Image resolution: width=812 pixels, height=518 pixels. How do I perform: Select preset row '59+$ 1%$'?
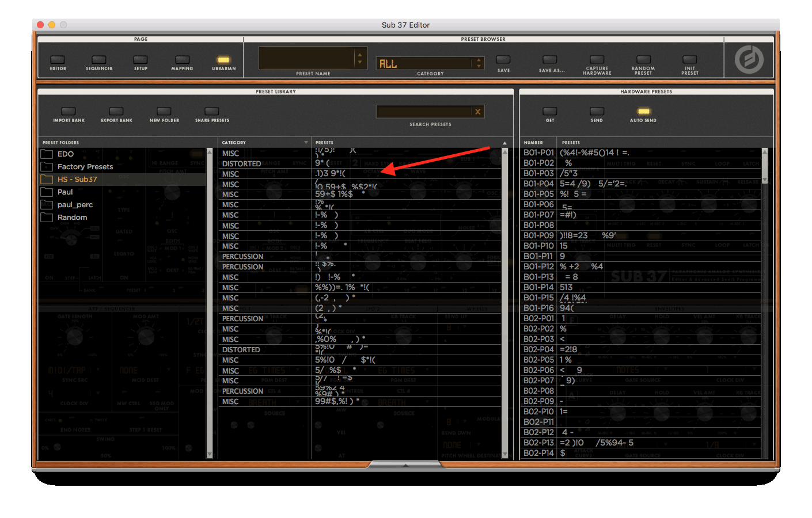(x=360, y=195)
